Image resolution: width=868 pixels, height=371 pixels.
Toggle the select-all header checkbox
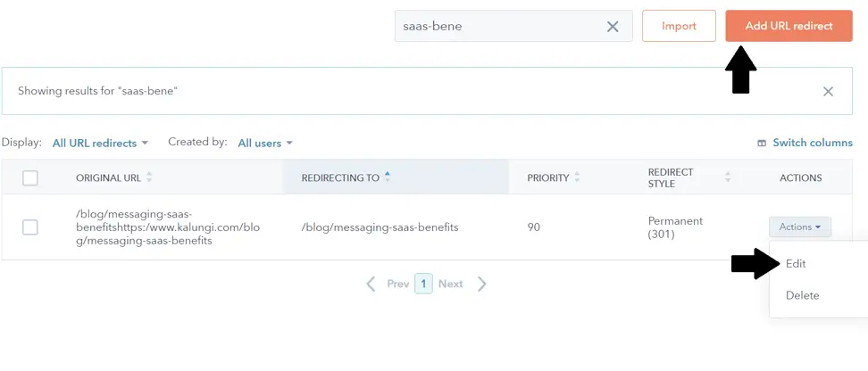30,177
